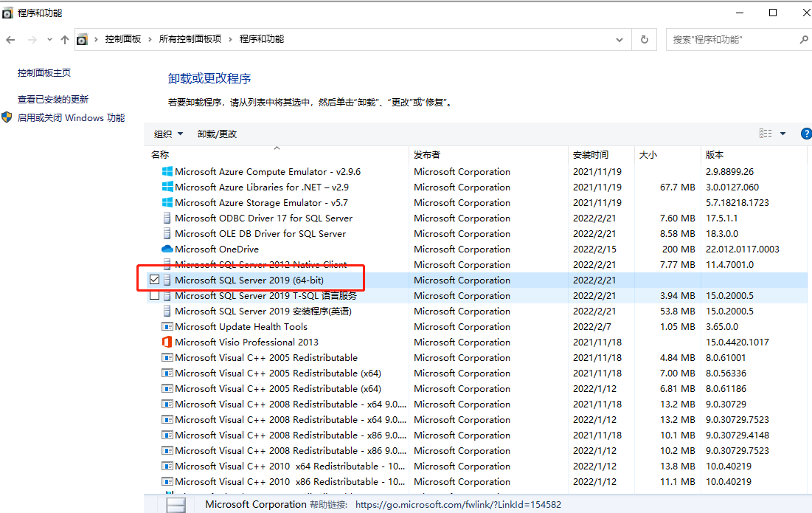The image size is (812, 513).
Task: Expand the view options dropdown arrow
Action: [x=783, y=134]
